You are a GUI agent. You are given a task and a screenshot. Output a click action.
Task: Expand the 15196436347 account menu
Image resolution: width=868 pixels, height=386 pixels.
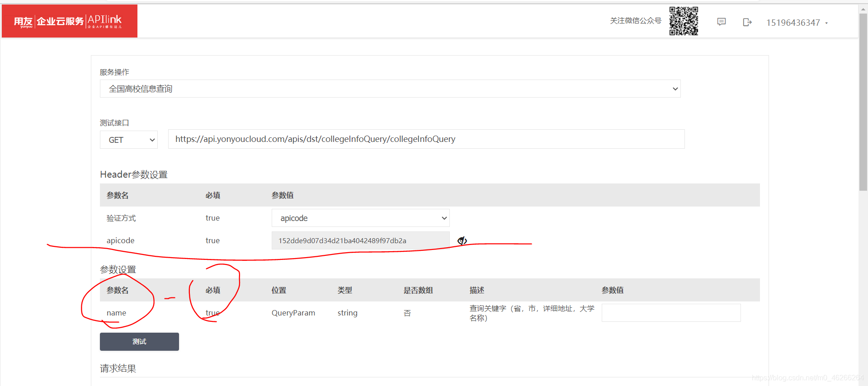coord(797,23)
